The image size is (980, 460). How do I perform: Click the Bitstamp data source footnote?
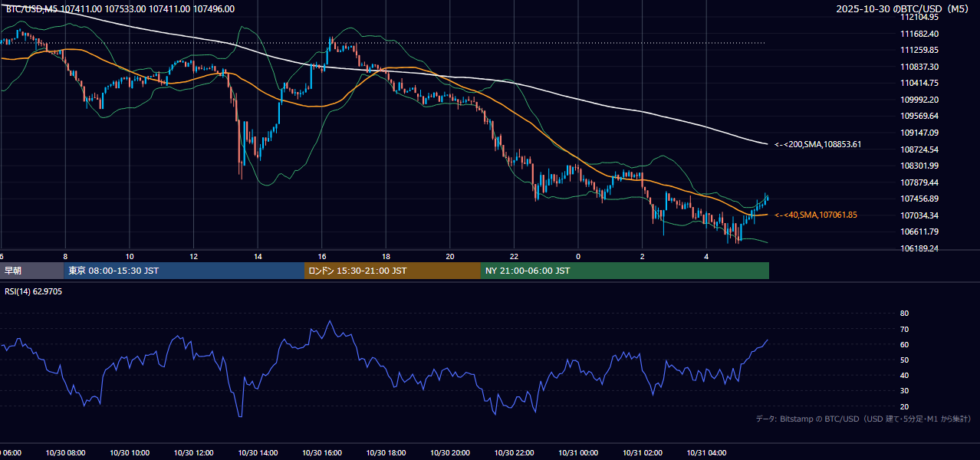pyautogui.click(x=863, y=419)
